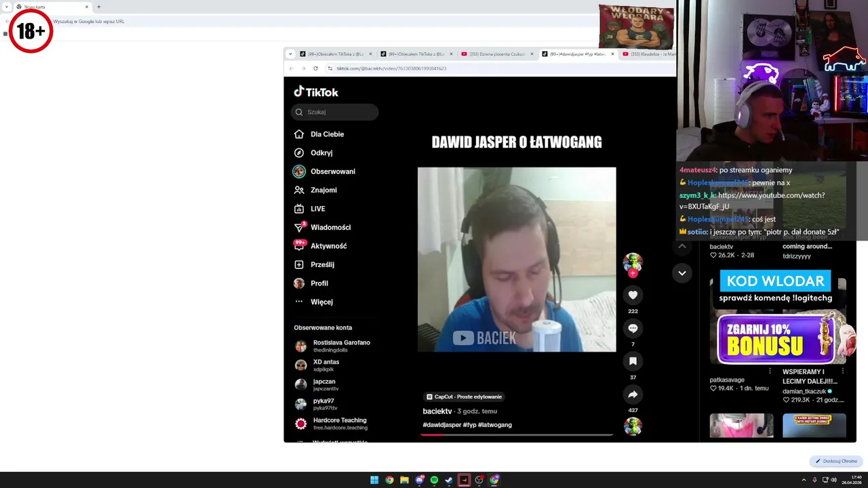This screenshot has height=488, width=868.
Task: Open the patkasavage profile link
Action: click(727, 380)
